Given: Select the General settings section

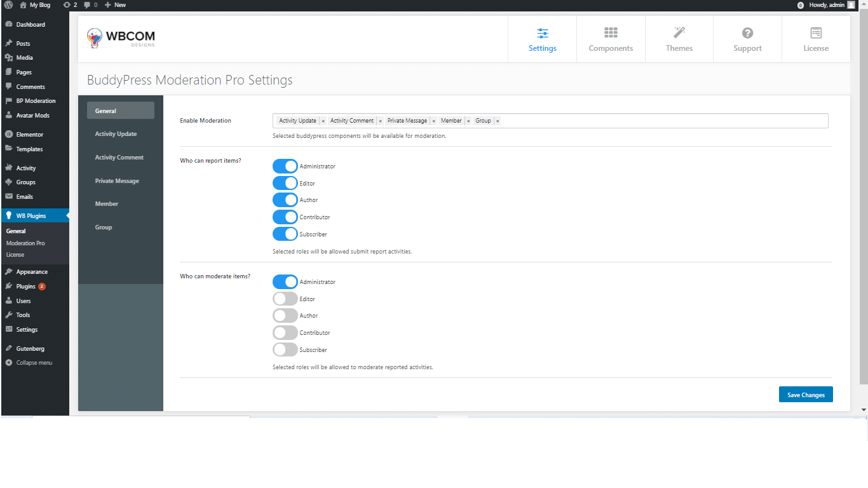Looking at the screenshot, I should 121,111.
